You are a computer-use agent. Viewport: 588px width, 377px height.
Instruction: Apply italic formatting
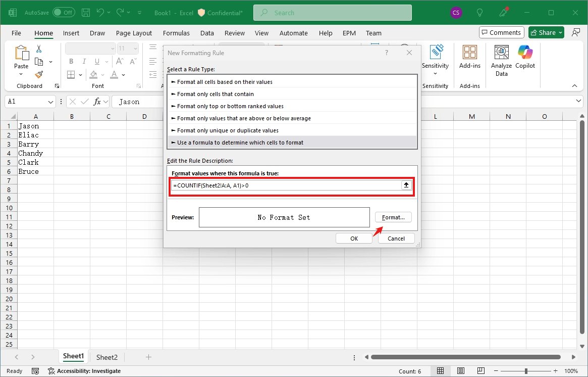pos(84,61)
